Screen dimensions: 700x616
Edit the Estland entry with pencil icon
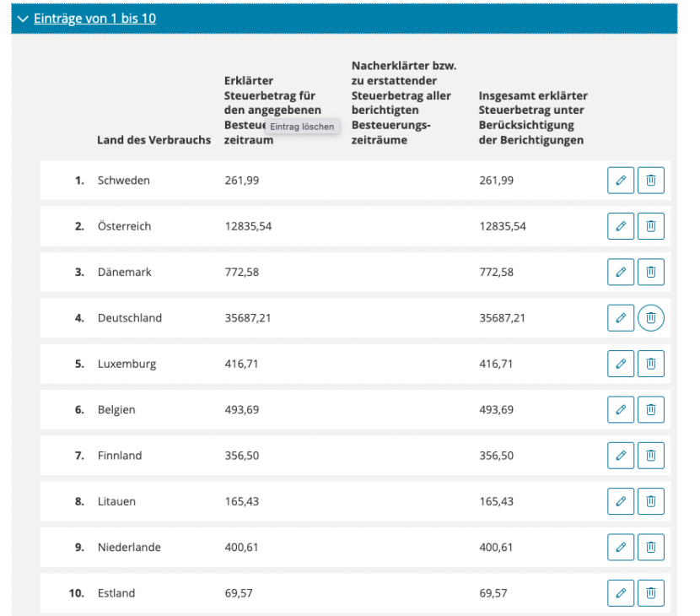[621, 592]
